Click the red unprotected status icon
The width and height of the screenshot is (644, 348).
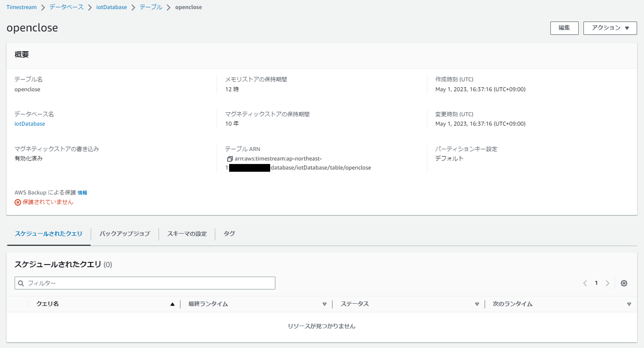pos(18,202)
